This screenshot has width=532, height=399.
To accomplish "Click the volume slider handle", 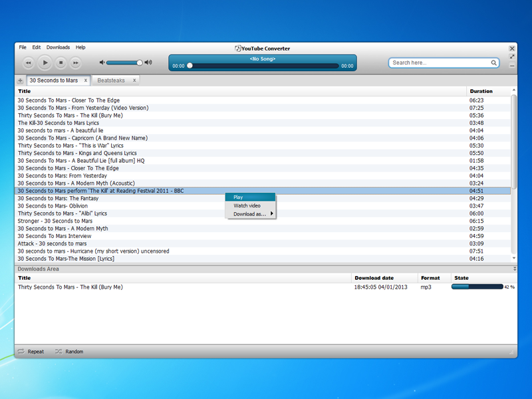I will 140,63.
